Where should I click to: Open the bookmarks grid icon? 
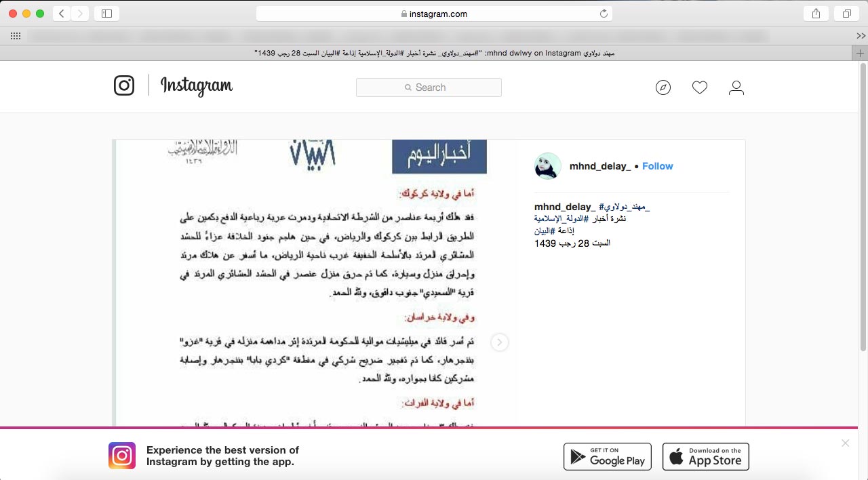point(16,36)
